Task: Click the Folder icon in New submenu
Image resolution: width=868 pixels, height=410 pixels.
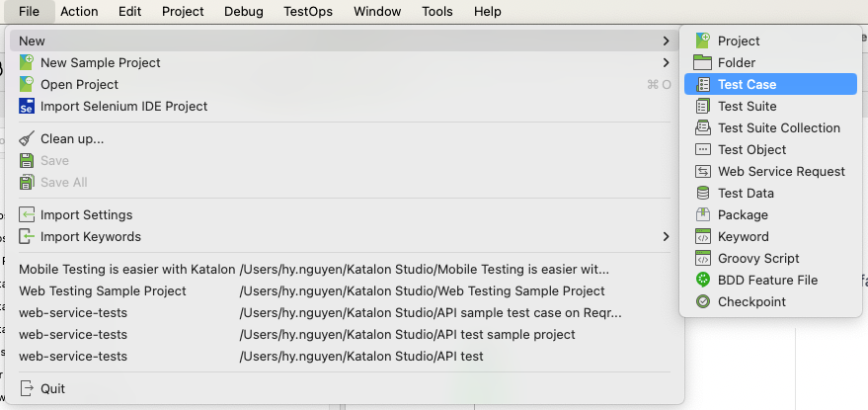Action: point(702,62)
